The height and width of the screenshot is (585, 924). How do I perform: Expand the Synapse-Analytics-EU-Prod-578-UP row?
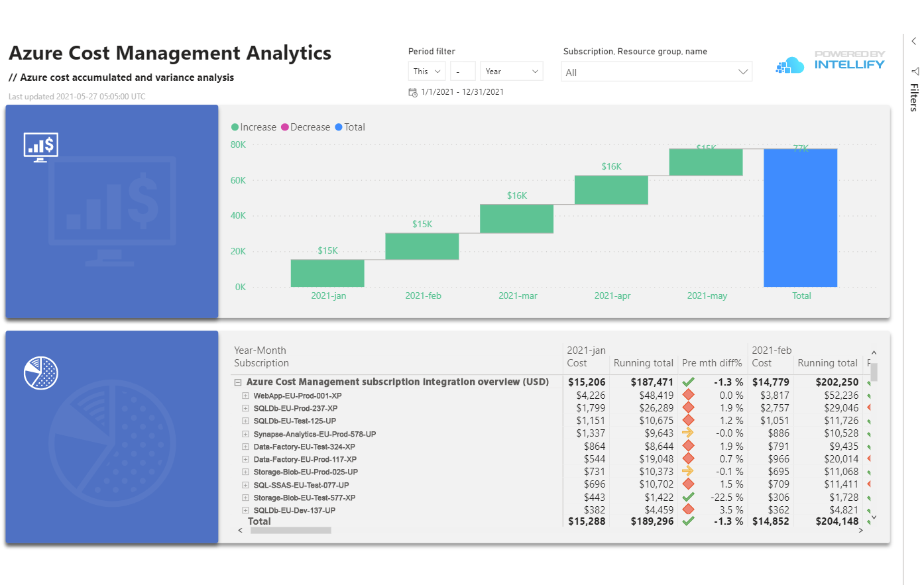pos(245,434)
